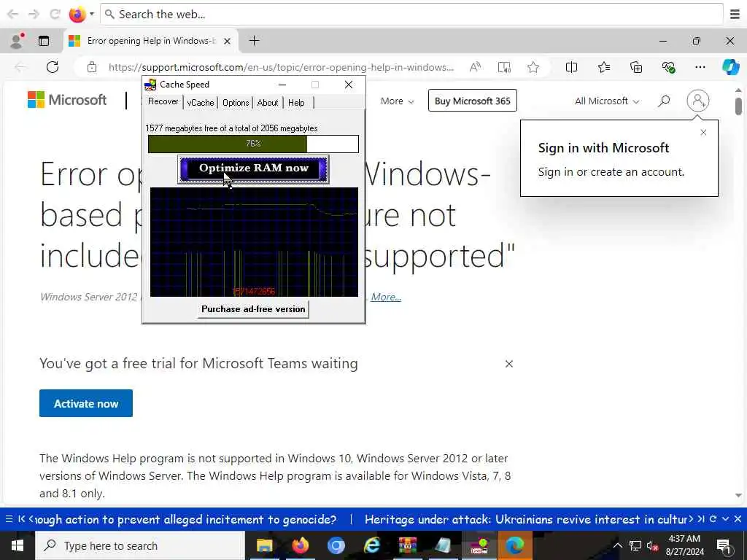Click the Type here to search box

pyautogui.click(x=140, y=545)
